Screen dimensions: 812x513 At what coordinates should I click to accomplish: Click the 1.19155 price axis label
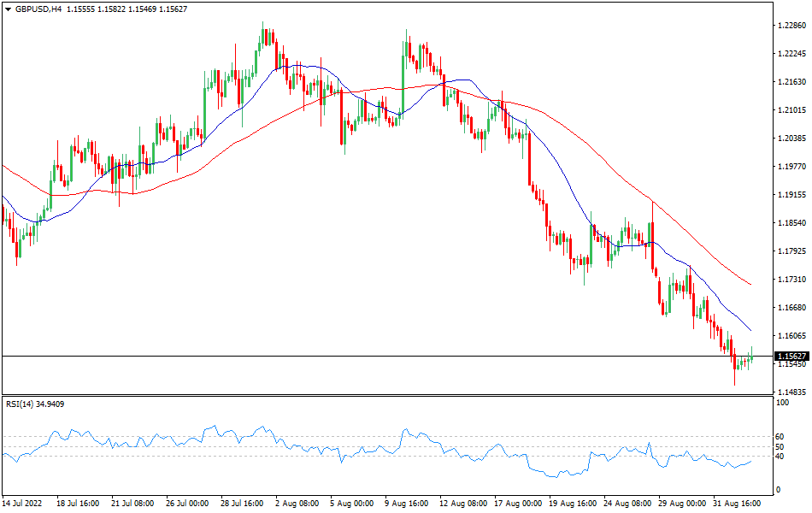pos(791,195)
